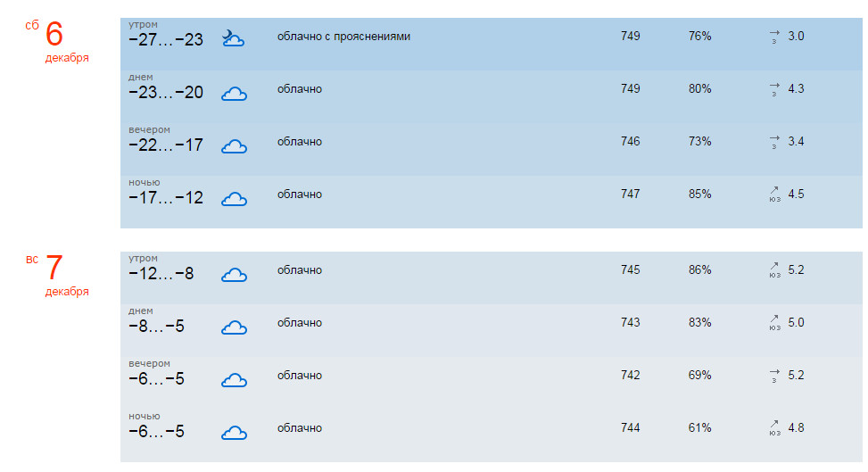Click the cloud icon for Sunday night

tap(234, 433)
